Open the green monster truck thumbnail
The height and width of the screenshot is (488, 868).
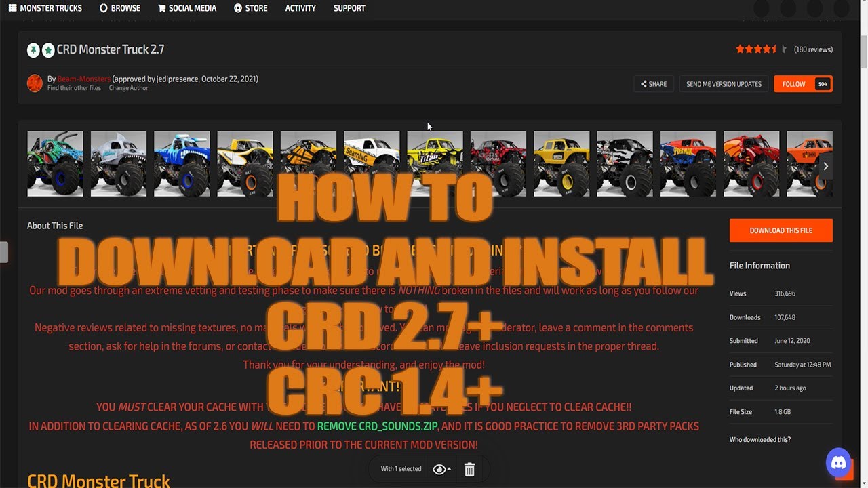55,164
